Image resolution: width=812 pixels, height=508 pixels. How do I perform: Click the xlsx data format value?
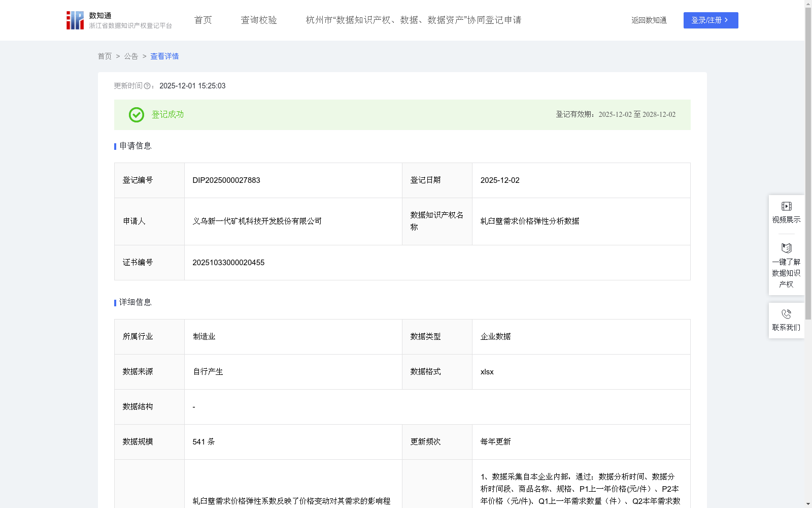tap(487, 372)
